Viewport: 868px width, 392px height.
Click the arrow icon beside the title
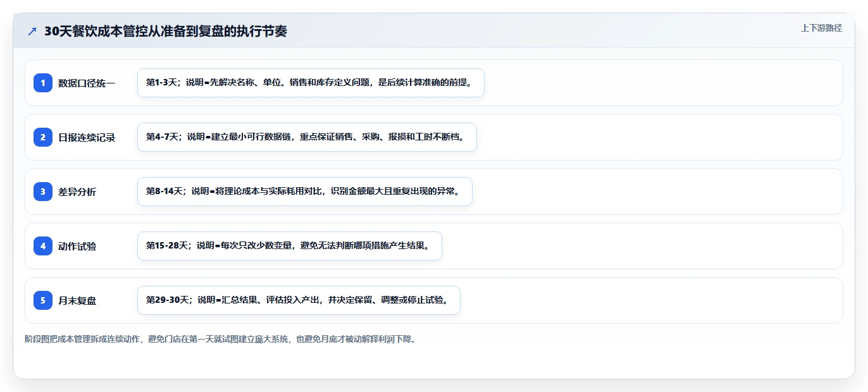[x=32, y=31]
